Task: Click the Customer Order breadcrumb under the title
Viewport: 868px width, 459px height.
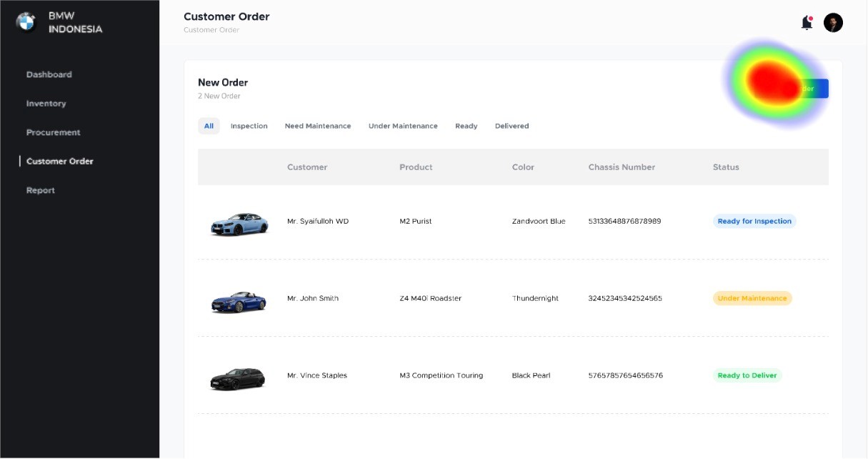Action: pyautogui.click(x=211, y=30)
